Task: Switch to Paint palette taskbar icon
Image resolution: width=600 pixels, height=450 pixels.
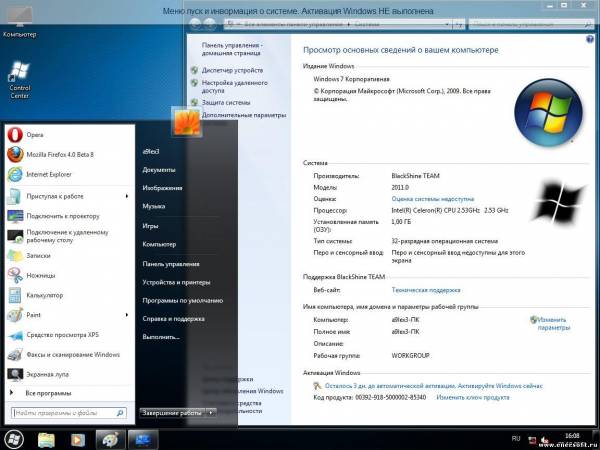Action: pyautogui.click(x=110, y=440)
